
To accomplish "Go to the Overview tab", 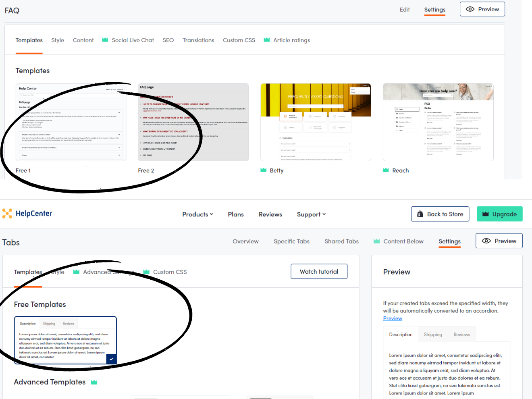I will [245, 241].
